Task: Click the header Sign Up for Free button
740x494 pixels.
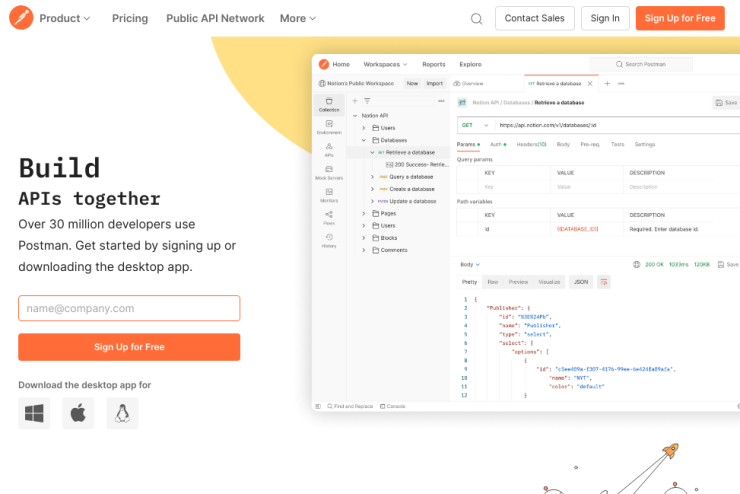Action: click(x=680, y=18)
